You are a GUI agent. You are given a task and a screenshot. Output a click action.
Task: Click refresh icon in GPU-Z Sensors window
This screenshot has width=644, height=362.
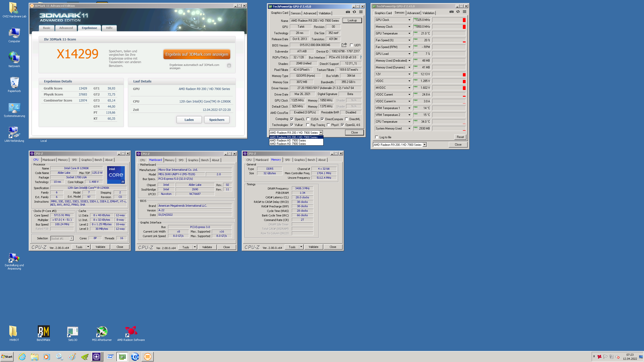(458, 12)
